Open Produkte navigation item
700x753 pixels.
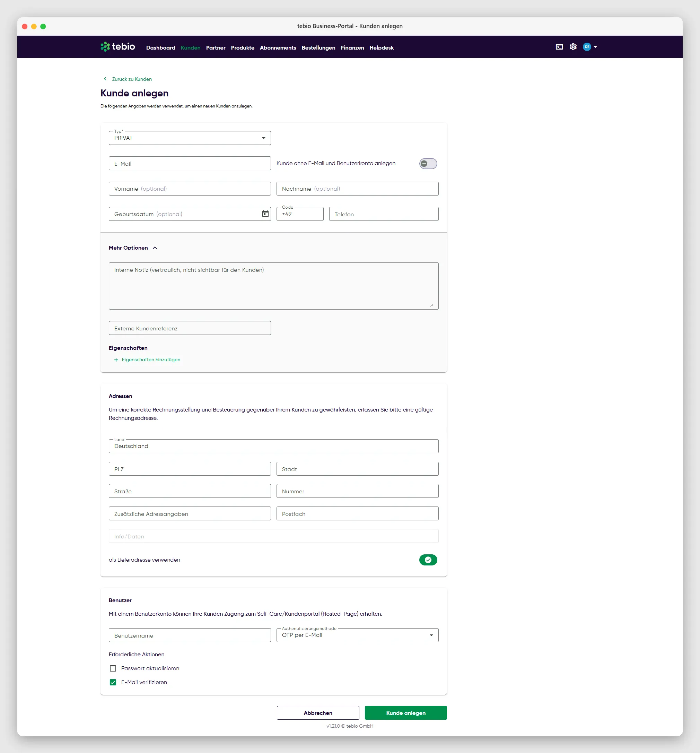(x=242, y=48)
